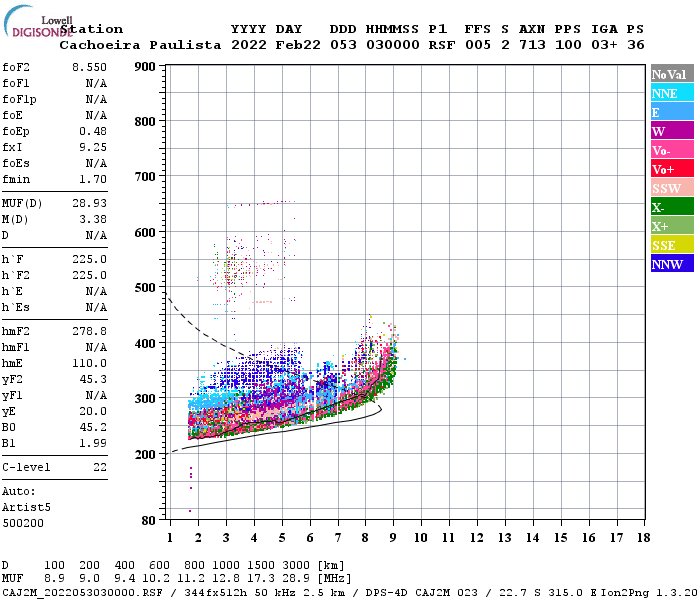
Task: Select the SSE yellow legend swatch
Action: click(672, 244)
